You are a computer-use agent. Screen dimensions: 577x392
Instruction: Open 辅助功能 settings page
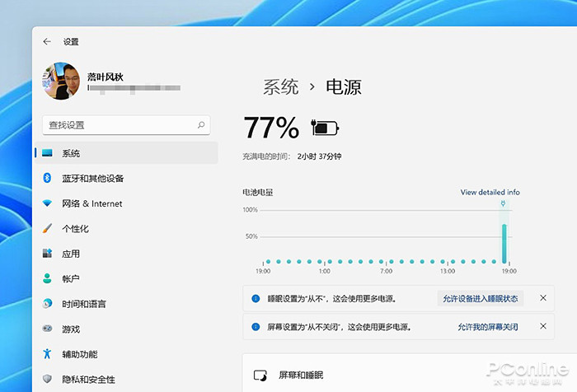coord(79,354)
